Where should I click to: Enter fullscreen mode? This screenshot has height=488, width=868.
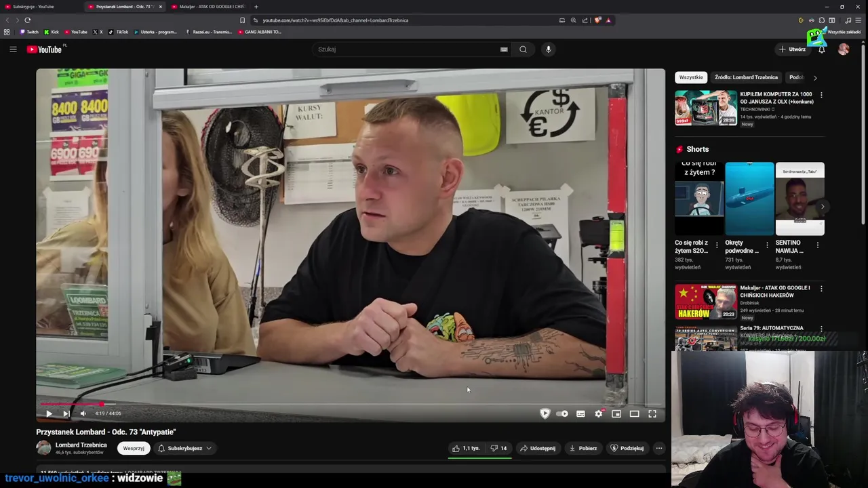pyautogui.click(x=652, y=413)
